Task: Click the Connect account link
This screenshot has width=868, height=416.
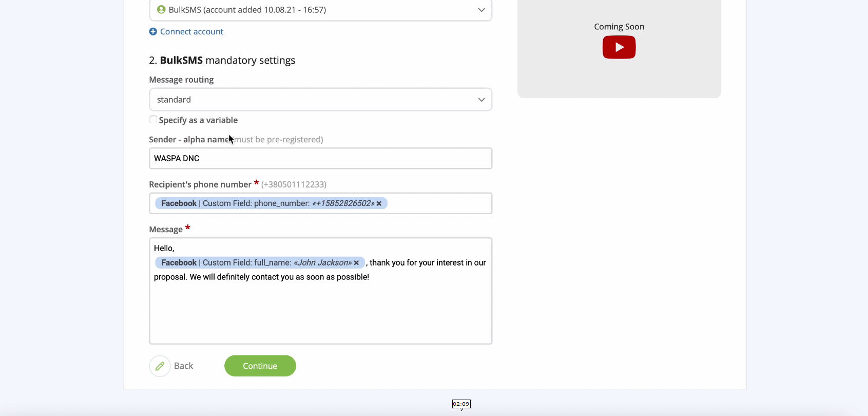Action: click(x=191, y=32)
